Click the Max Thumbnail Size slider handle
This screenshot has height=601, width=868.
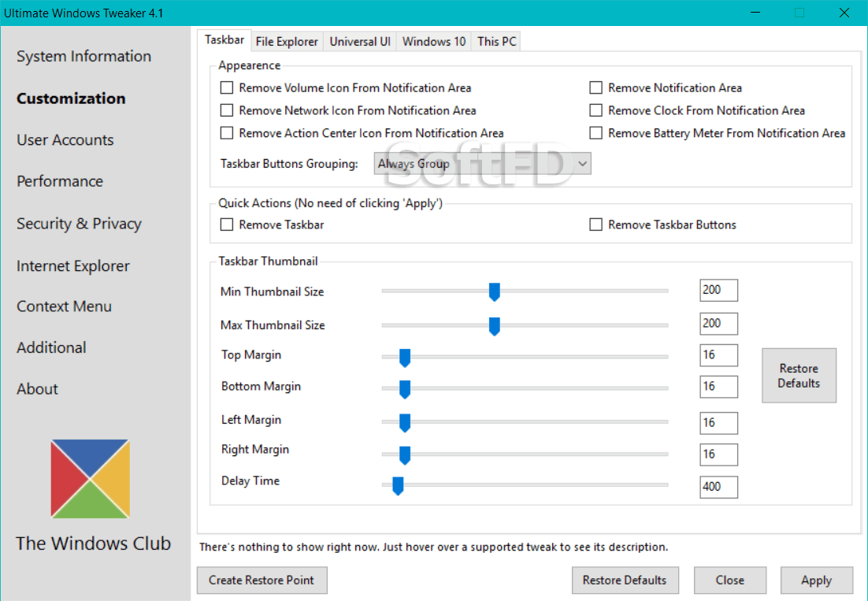(495, 326)
